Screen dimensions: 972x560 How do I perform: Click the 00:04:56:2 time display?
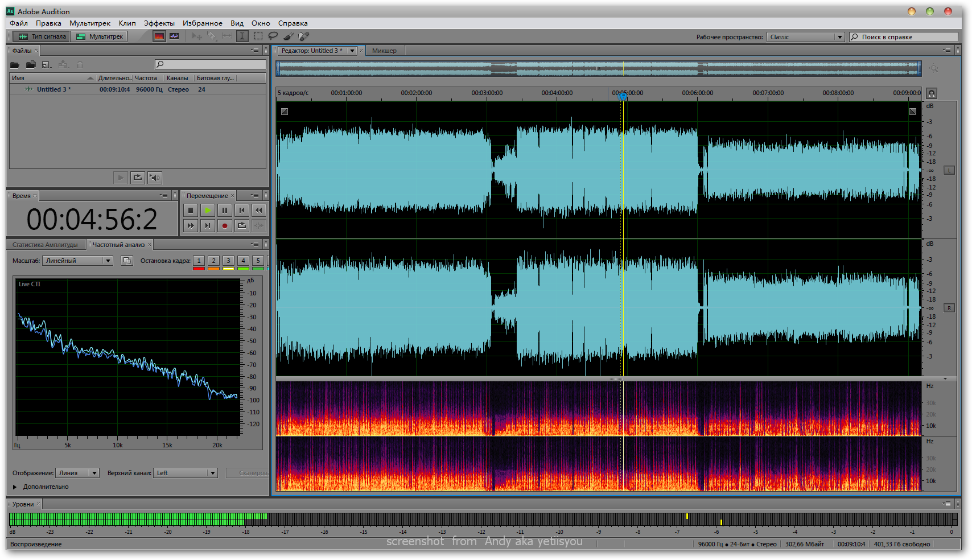point(92,220)
